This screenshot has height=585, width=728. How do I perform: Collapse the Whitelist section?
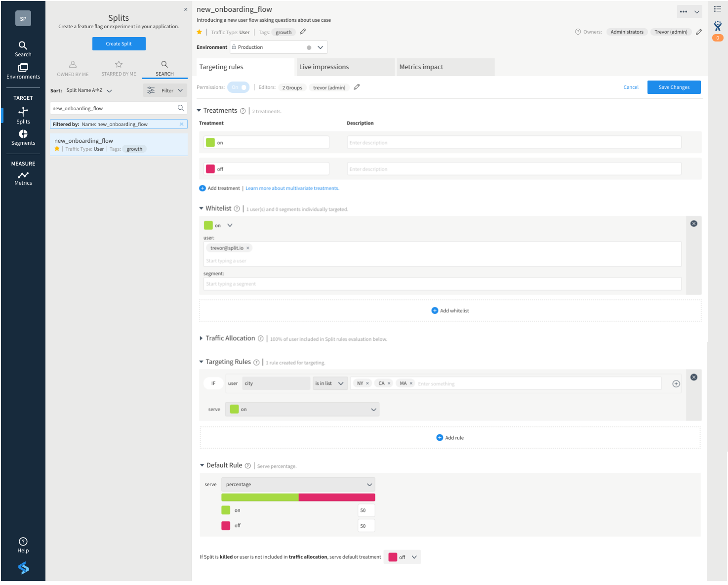tap(202, 209)
